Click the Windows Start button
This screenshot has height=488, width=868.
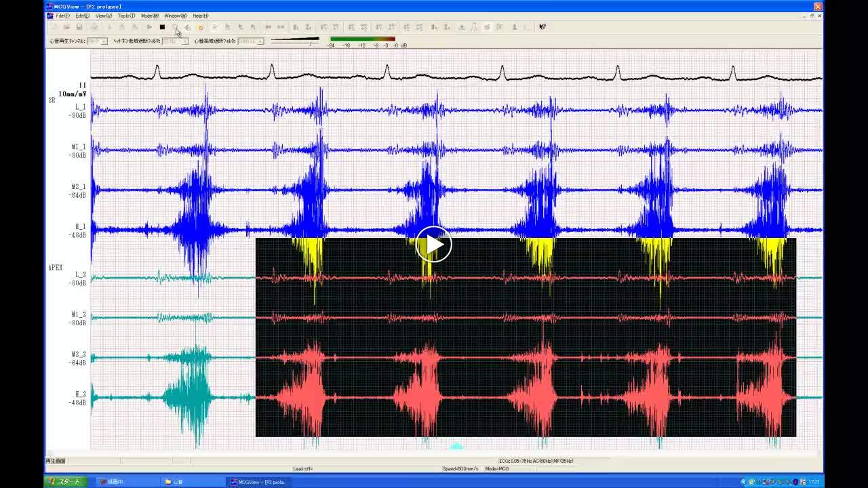pos(66,482)
